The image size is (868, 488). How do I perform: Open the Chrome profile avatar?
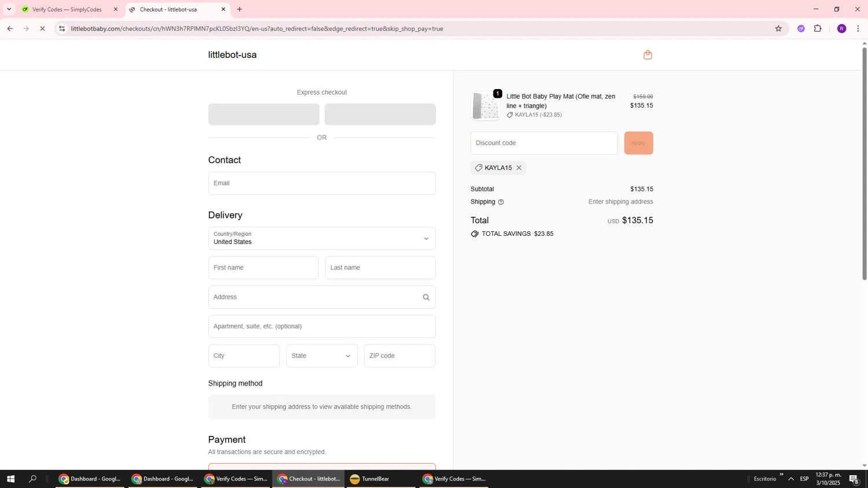tap(842, 28)
